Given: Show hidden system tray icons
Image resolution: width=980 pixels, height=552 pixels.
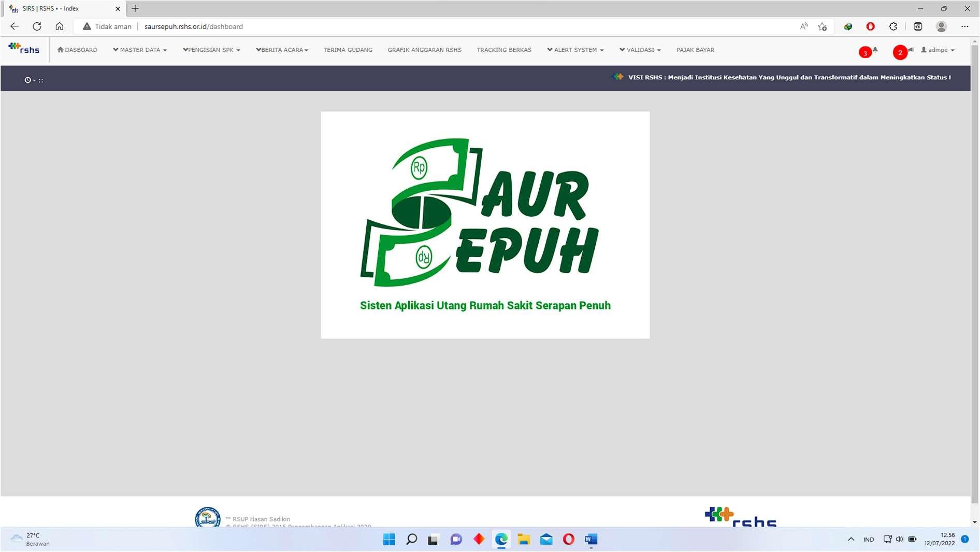Looking at the screenshot, I should [851, 540].
